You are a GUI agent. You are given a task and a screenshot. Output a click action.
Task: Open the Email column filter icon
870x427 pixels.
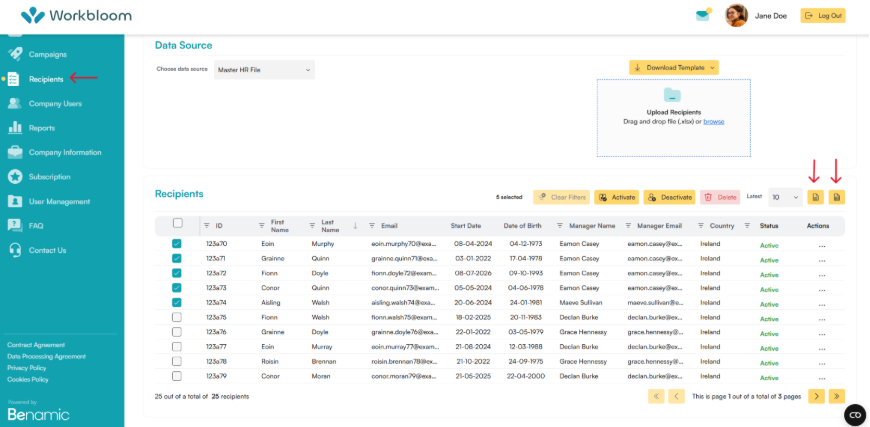372,226
